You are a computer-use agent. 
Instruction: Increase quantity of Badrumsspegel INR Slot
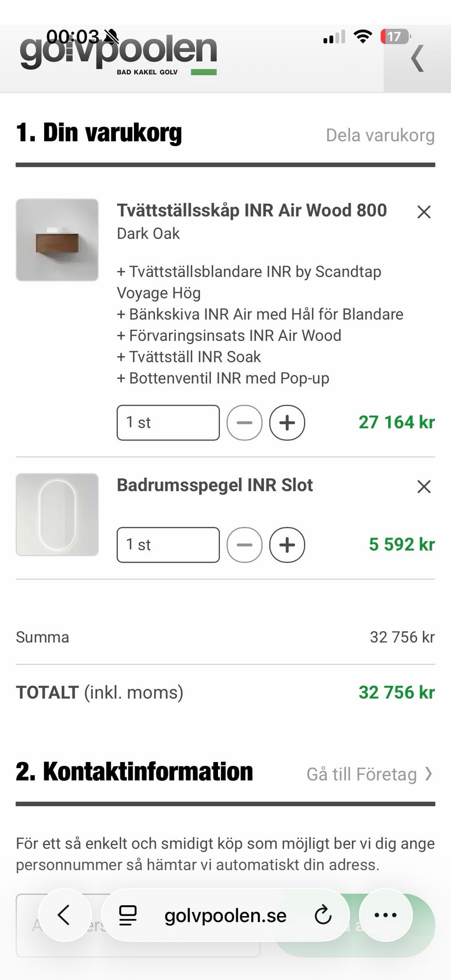(x=287, y=545)
